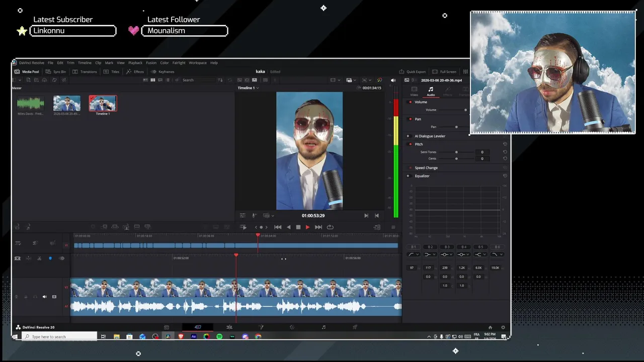Jump to the last frame

pyautogui.click(x=318, y=227)
